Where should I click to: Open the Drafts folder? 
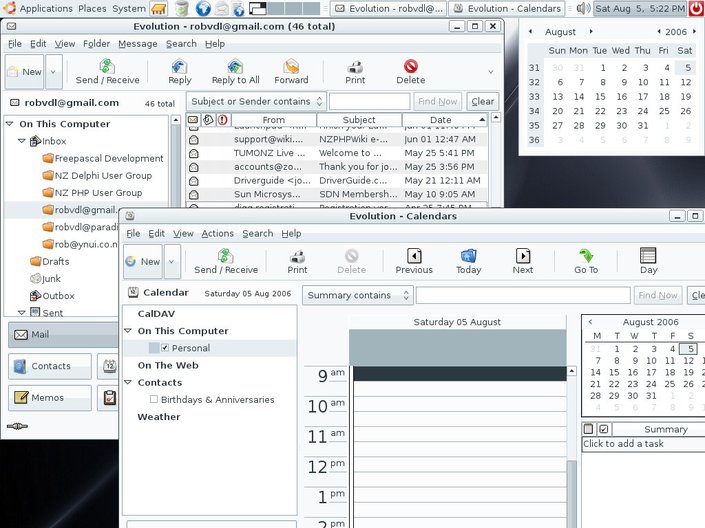tap(50, 261)
